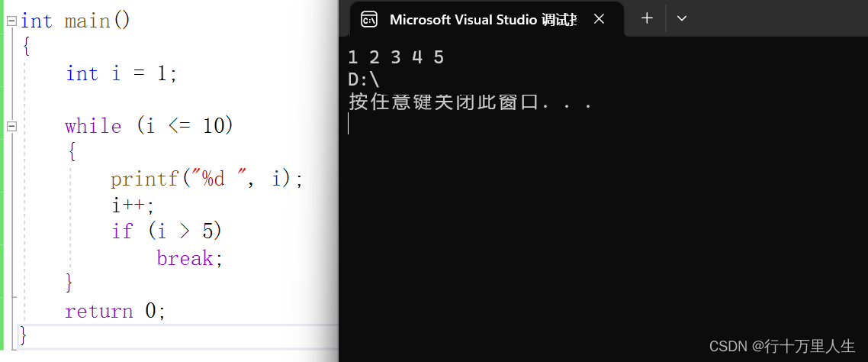The image size is (868, 362).
Task: Click the CSDN watermark text
Action: point(783,347)
